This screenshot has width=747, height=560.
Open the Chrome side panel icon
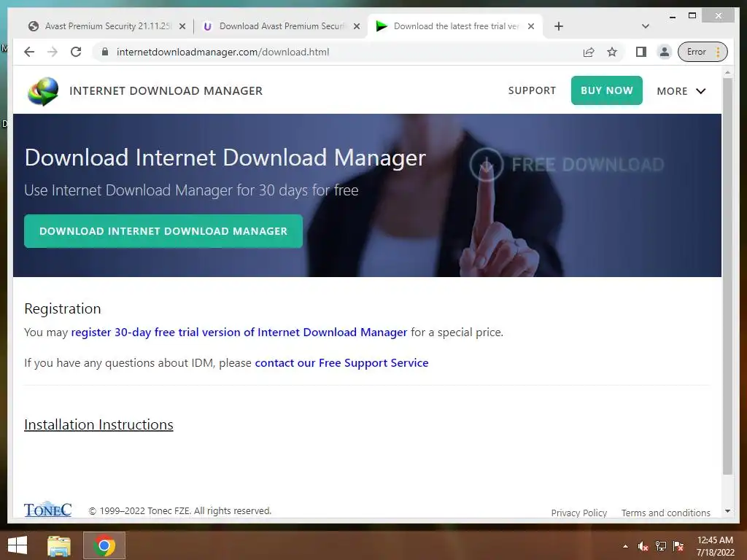point(640,52)
